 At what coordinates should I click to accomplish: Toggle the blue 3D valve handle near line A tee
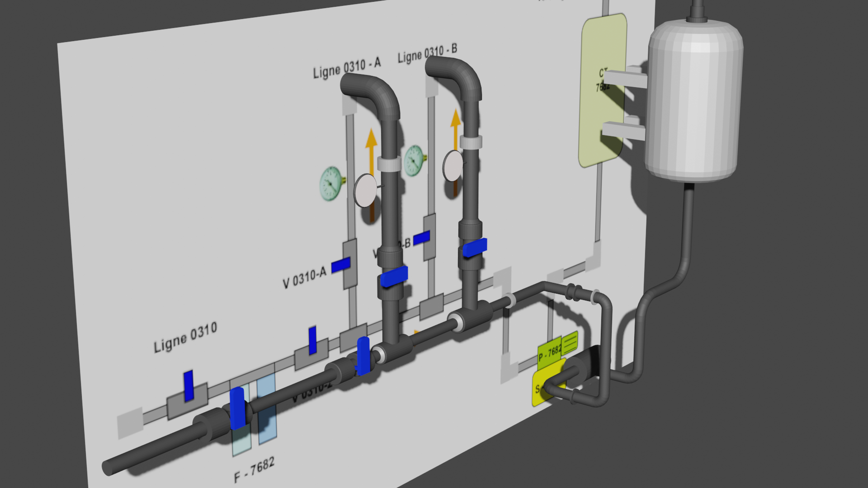point(363,356)
